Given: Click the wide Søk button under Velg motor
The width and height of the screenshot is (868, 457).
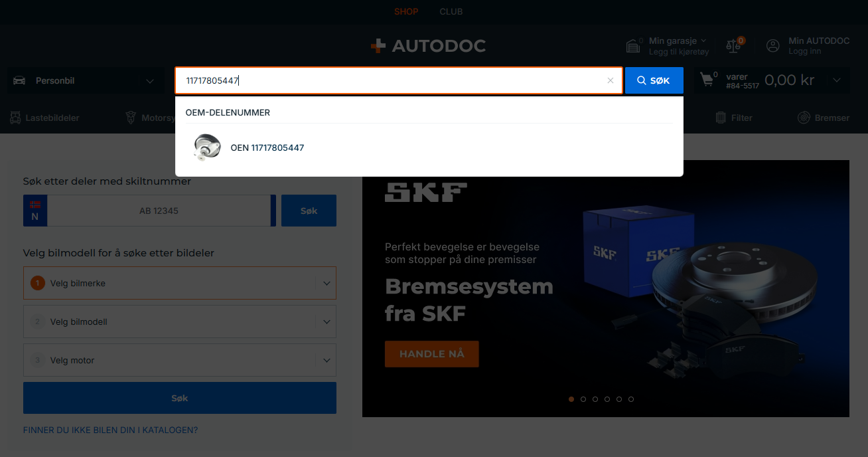Looking at the screenshot, I should click(180, 398).
